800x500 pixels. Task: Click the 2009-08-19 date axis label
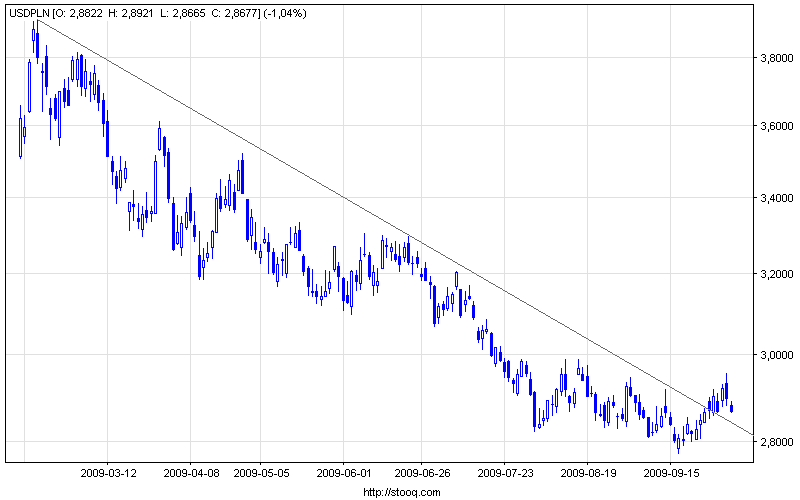pos(588,473)
